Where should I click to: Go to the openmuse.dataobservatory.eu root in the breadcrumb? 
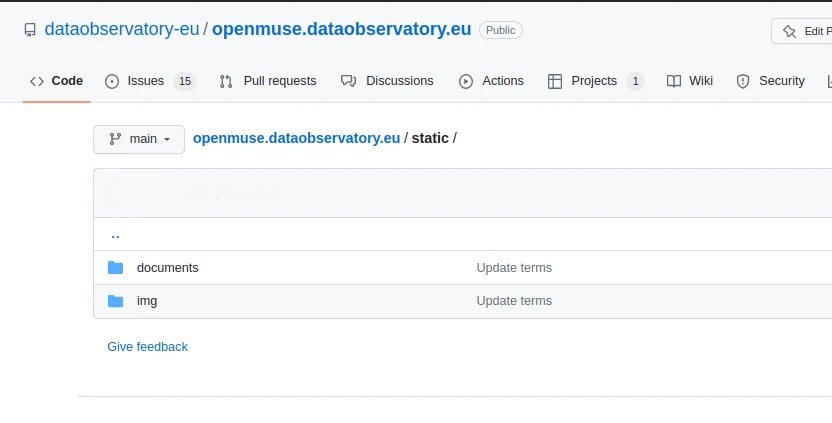[x=296, y=138]
